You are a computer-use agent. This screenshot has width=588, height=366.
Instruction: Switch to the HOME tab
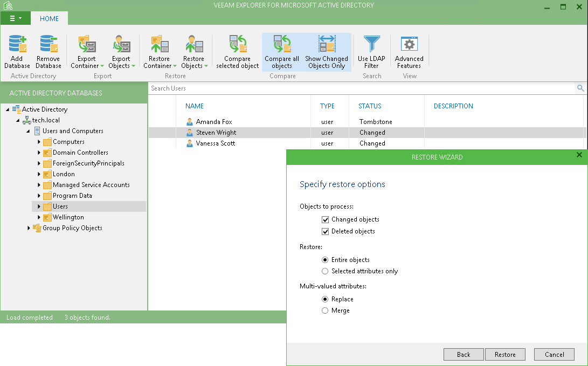49,18
